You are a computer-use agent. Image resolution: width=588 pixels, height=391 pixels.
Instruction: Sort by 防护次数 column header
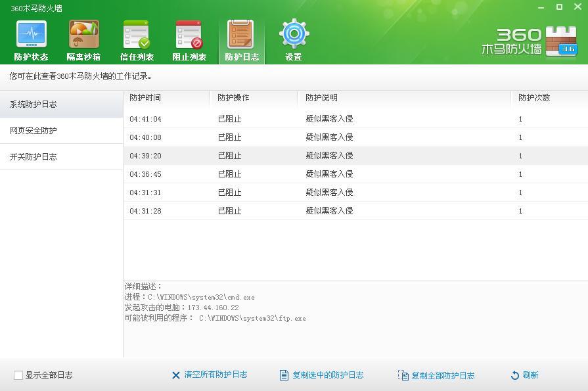(x=533, y=98)
